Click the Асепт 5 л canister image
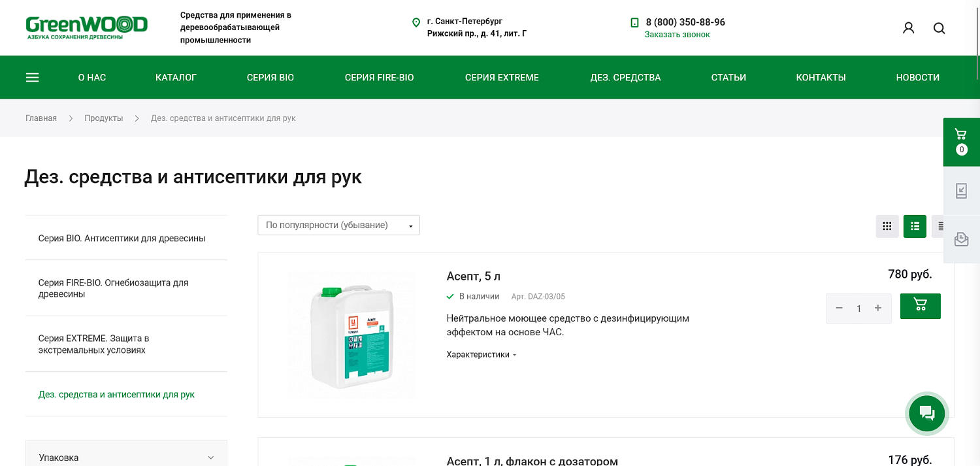The width and height of the screenshot is (980, 466). tap(351, 335)
